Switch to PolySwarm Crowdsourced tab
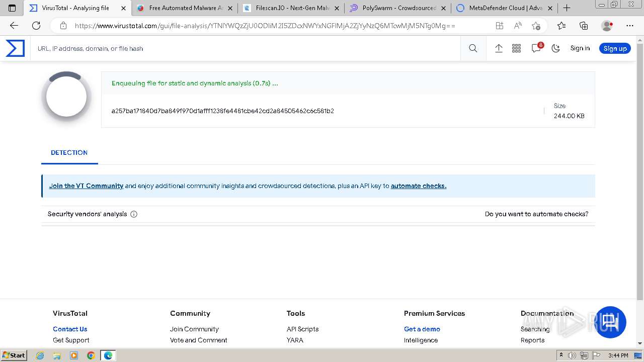The width and height of the screenshot is (644, 362). coord(398,8)
